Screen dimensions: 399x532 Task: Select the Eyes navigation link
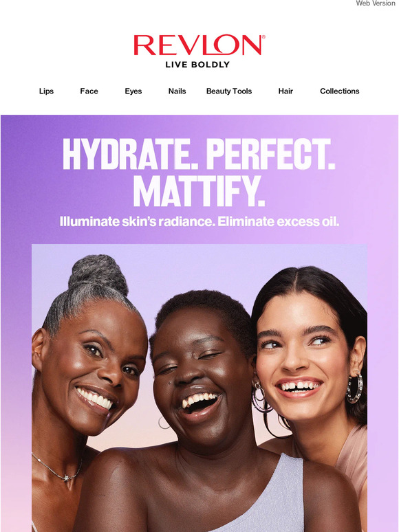pyautogui.click(x=133, y=91)
